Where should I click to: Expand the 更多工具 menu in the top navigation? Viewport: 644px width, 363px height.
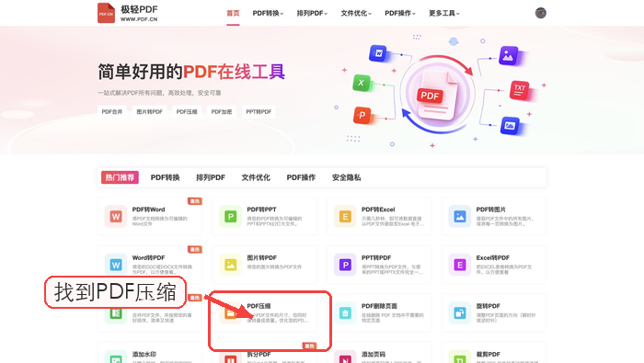coord(444,13)
